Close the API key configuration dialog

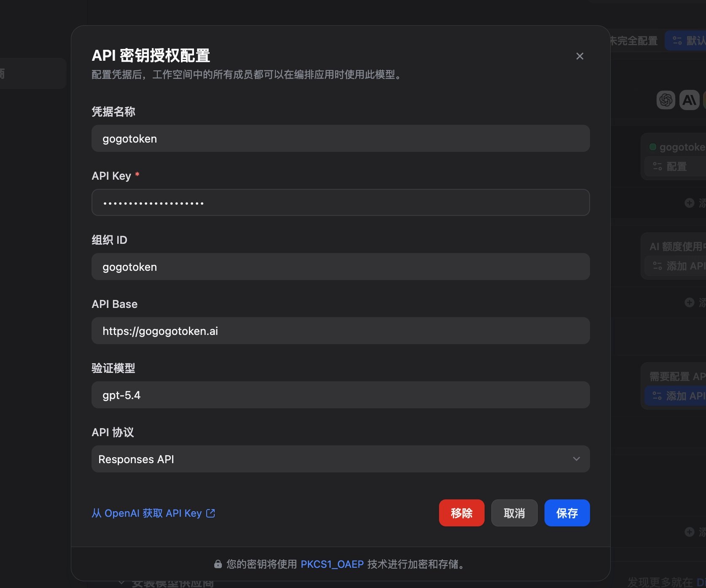click(579, 56)
